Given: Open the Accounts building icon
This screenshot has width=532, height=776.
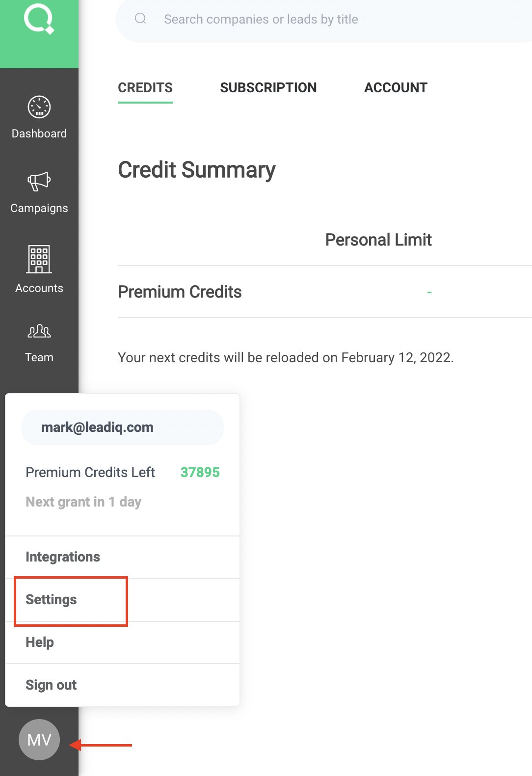Looking at the screenshot, I should (x=39, y=259).
